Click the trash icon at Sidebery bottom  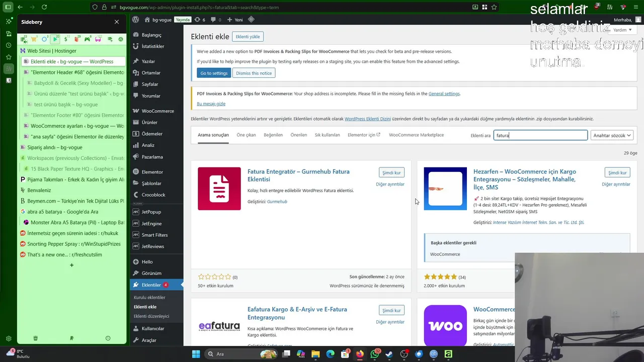tap(35, 338)
